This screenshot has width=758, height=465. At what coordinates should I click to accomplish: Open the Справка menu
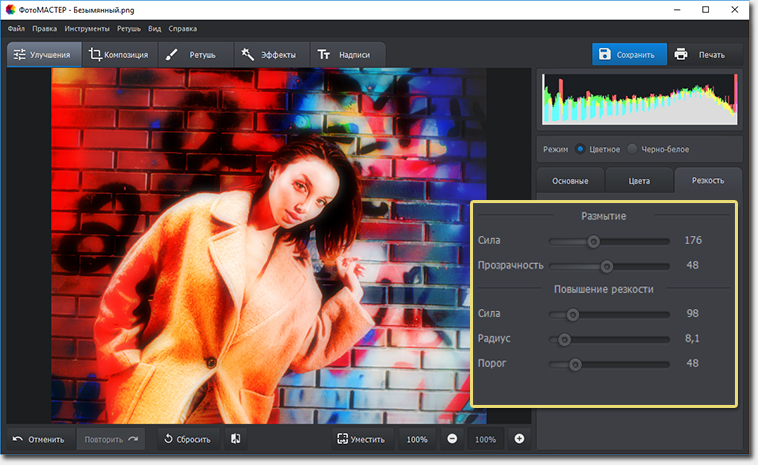pyautogui.click(x=183, y=29)
